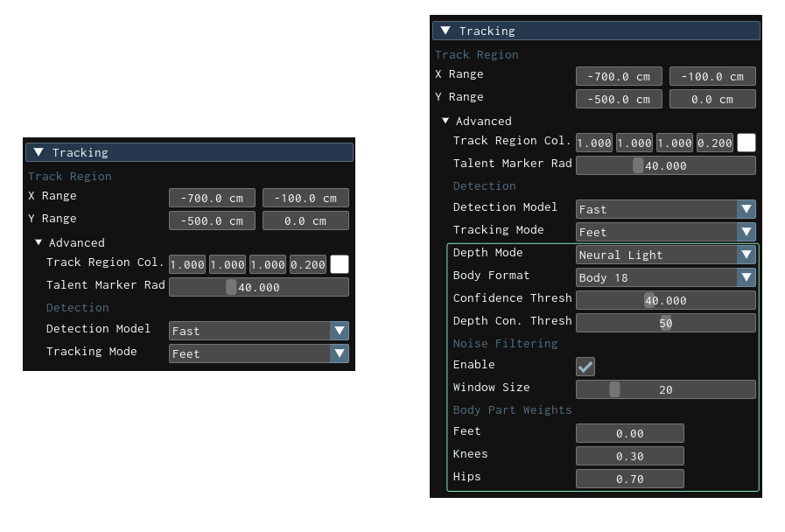
Task: Click the white color swatch in the shorter panel
Action: point(339,264)
